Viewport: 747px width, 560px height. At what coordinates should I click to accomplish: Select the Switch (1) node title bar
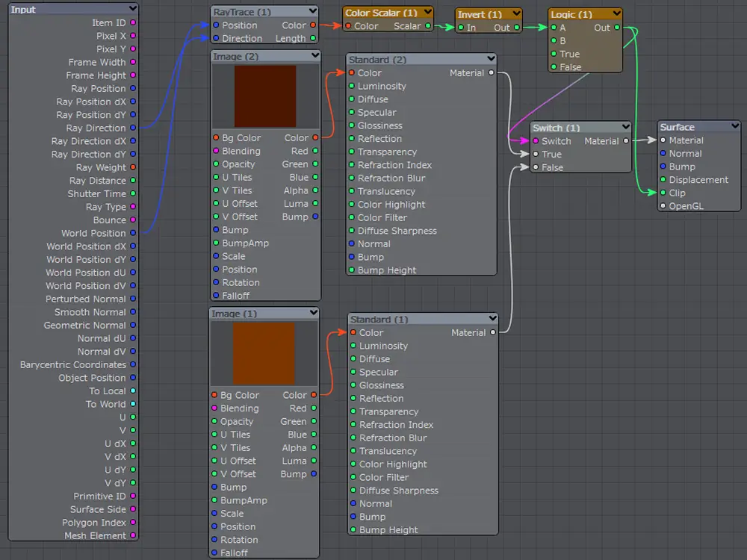(x=557, y=128)
